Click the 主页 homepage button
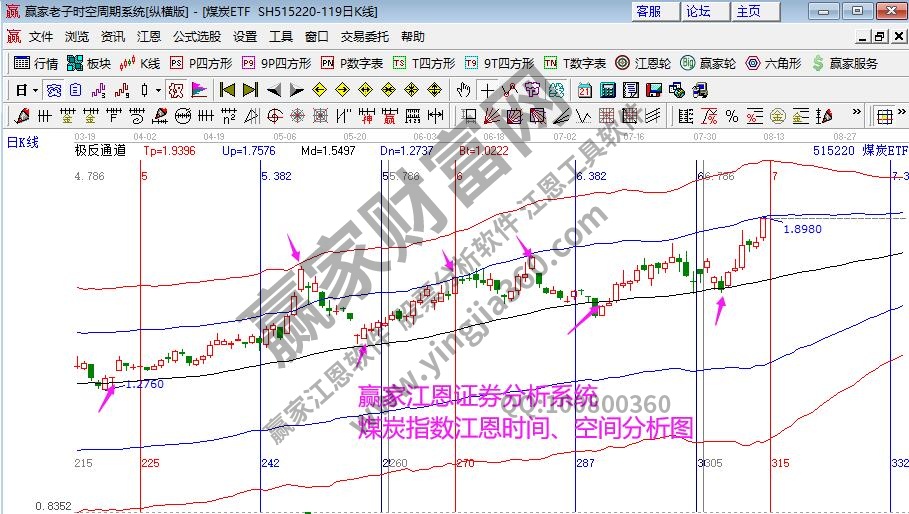The height and width of the screenshot is (514, 909). coord(755,12)
